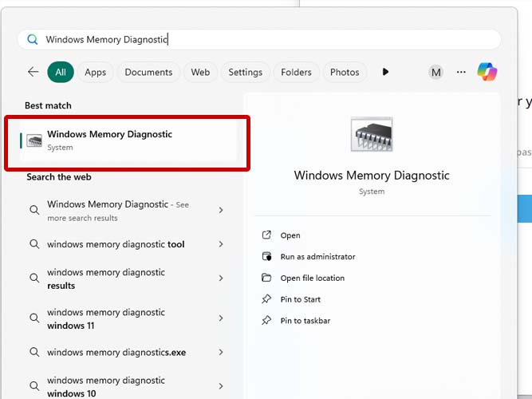Viewport: 532px width, 399px height.
Task: Click the large Windows Memory Diagnostic chip icon
Action: (372, 135)
